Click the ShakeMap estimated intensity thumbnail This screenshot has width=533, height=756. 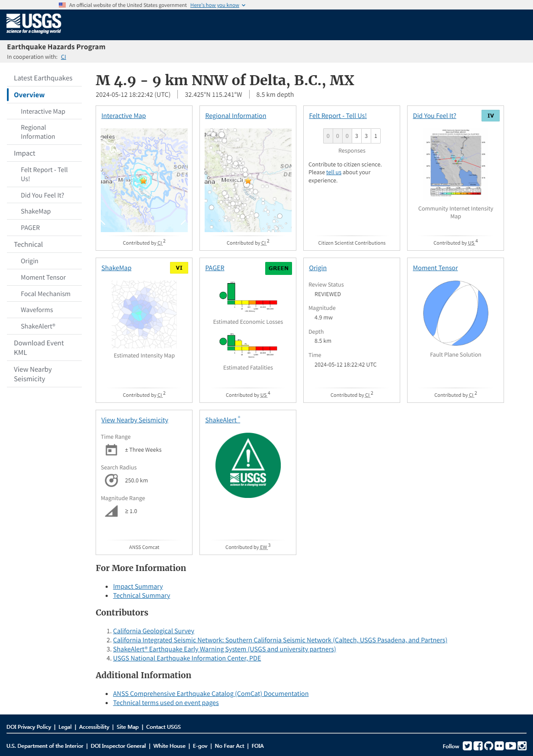click(x=144, y=314)
